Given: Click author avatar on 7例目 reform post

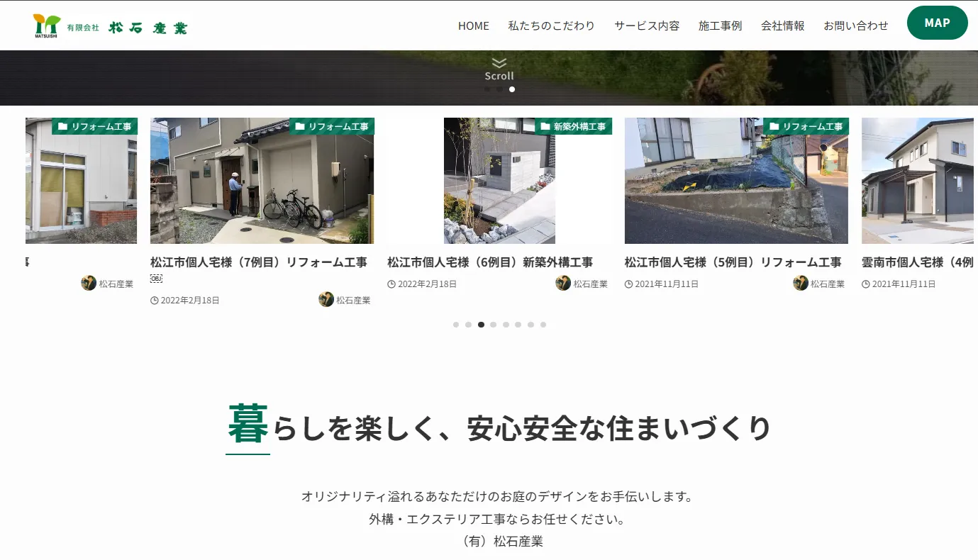Looking at the screenshot, I should [x=326, y=299].
